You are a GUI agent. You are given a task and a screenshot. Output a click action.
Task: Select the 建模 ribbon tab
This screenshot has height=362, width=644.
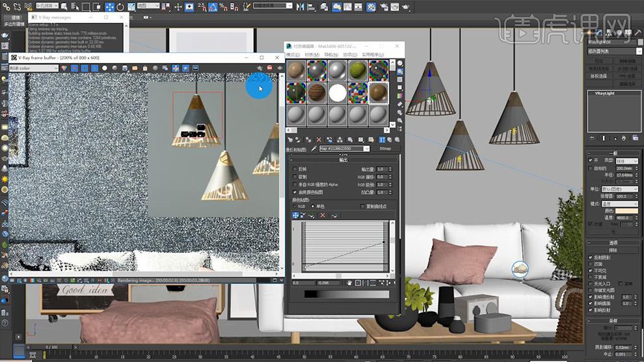point(16,18)
